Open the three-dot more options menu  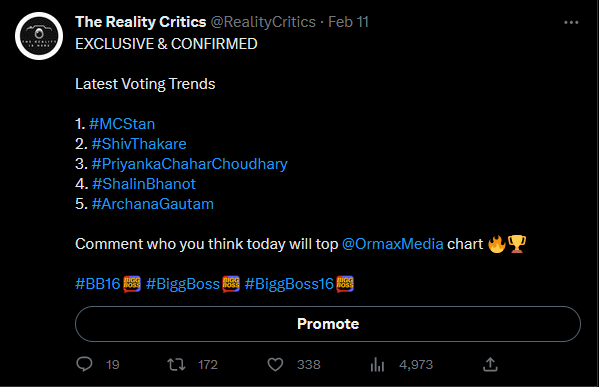click(571, 23)
